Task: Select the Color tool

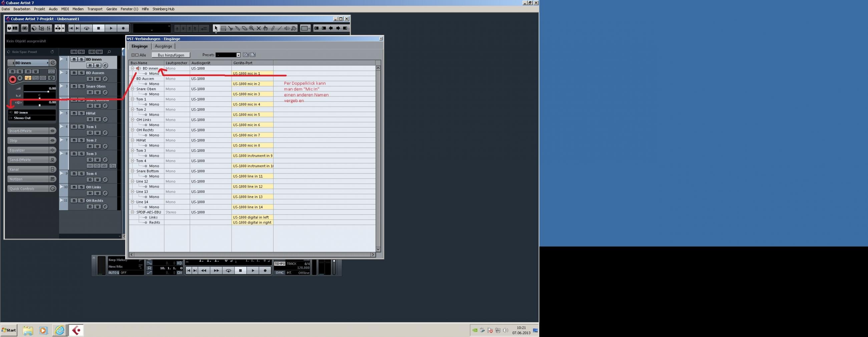Action: (294, 28)
